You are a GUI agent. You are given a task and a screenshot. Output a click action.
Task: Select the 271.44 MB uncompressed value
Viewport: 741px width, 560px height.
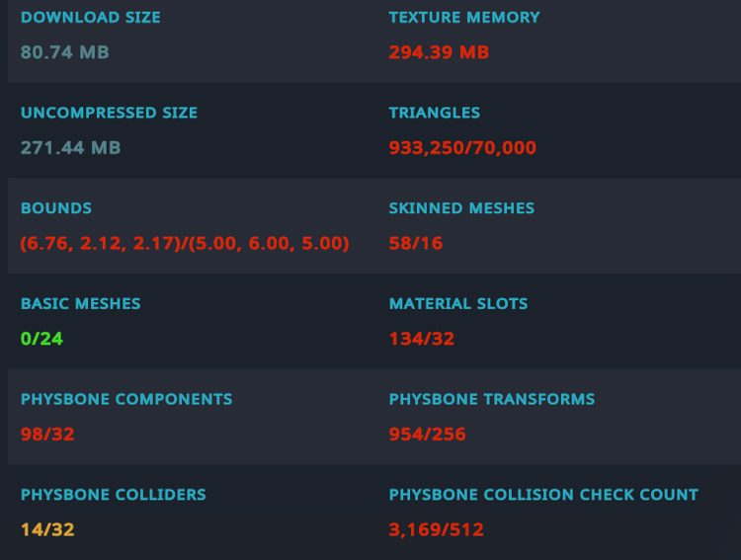(70, 148)
